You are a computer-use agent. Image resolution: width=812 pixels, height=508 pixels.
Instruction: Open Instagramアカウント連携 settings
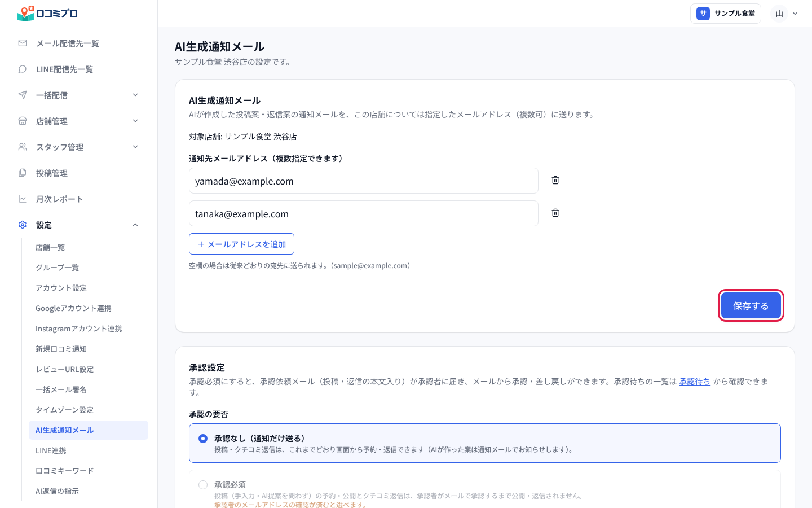tap(89, 329)
